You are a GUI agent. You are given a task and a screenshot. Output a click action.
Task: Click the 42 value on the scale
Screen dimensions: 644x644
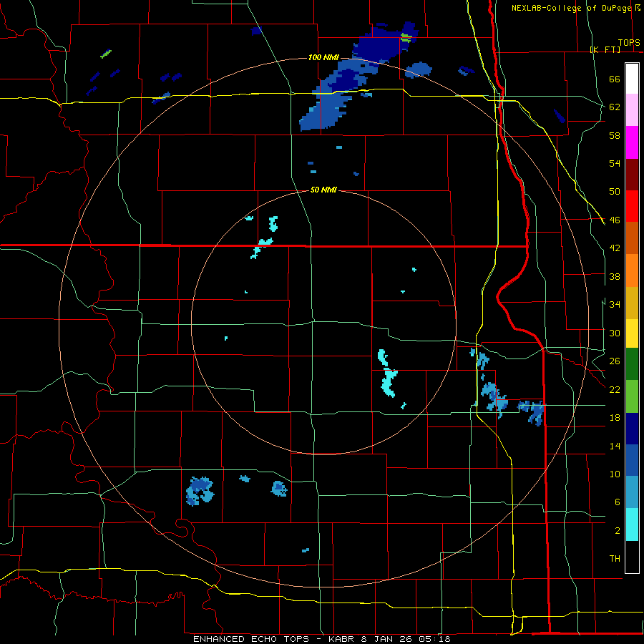click(x=615, y=248)
